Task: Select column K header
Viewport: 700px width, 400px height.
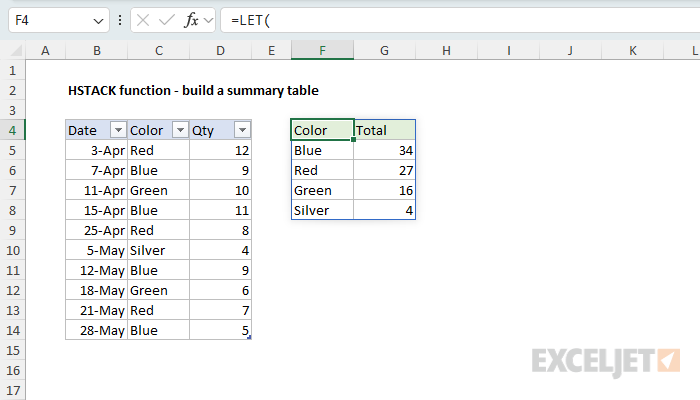Action: point(633,50)
